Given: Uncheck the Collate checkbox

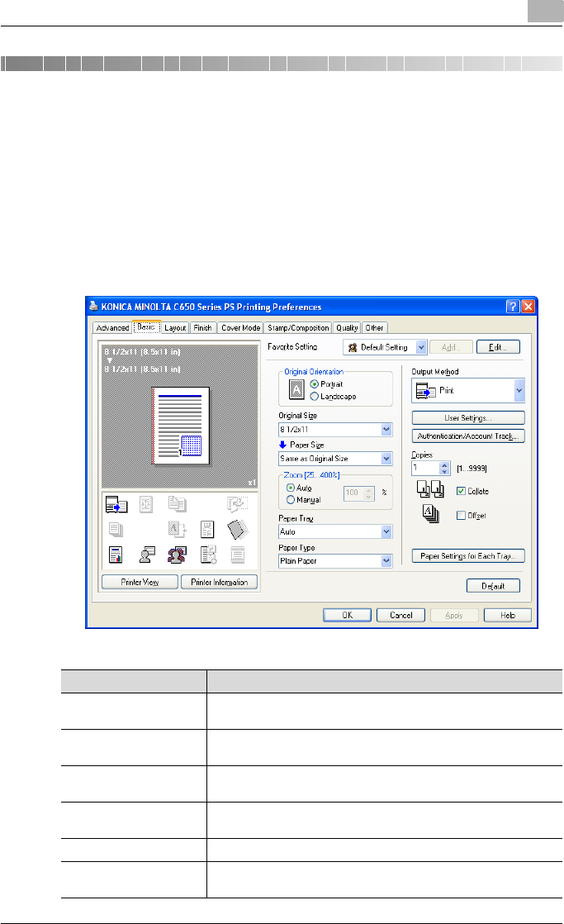Looking at the screenshot, I should (461, 491).
